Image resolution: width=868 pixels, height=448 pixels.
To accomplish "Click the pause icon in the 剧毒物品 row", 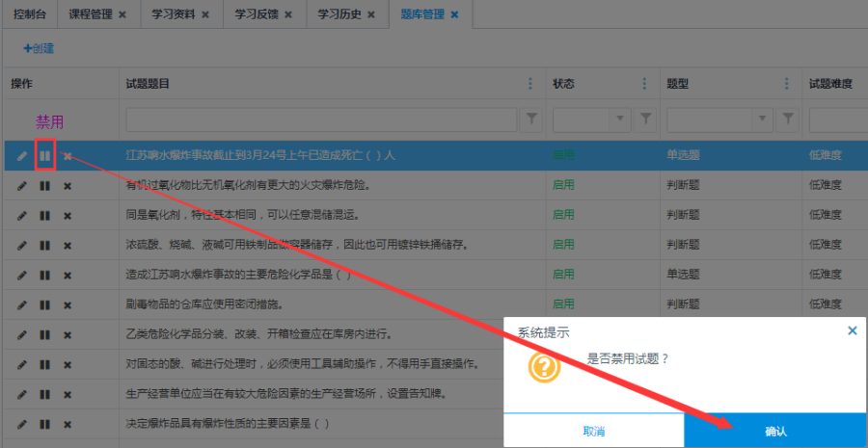I will click(x=44, y=305).
